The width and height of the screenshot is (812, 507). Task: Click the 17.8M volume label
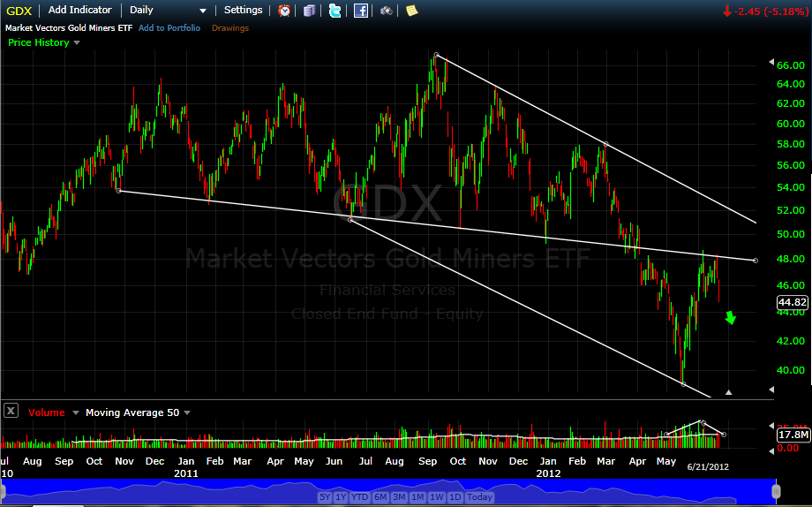coord(793,435)
